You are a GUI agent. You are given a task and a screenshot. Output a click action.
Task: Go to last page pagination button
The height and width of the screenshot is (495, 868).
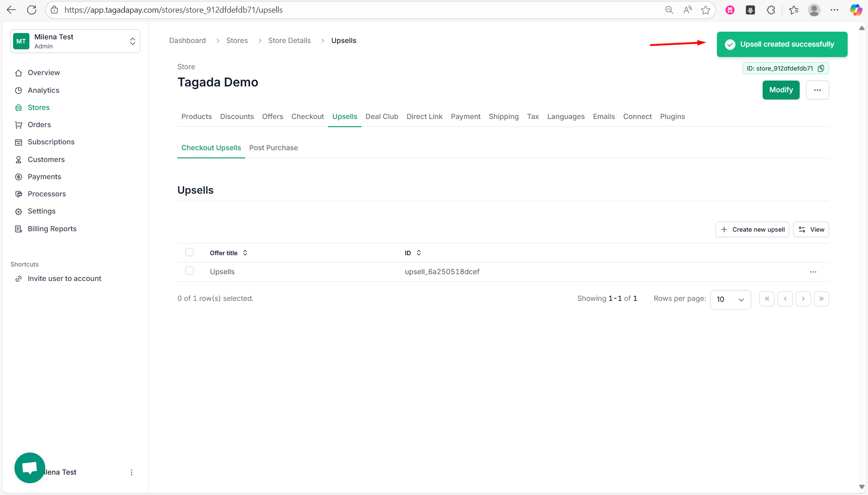(821, 299)
